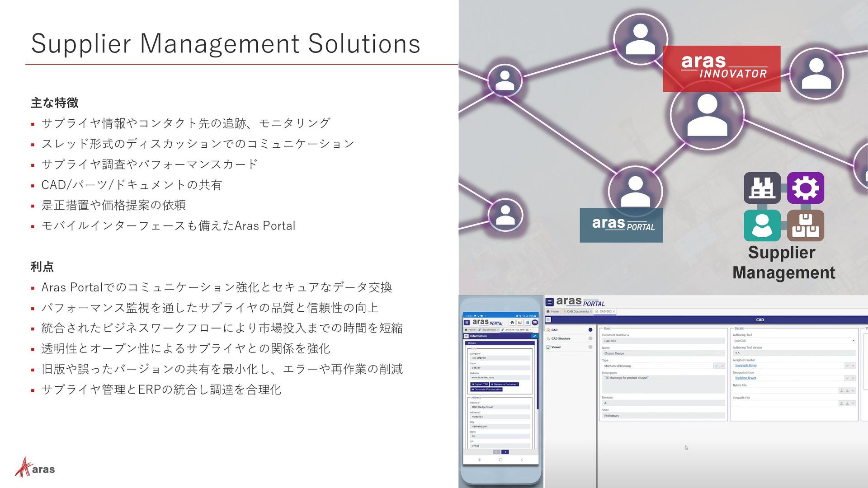Viewport: 868px width, 488px height.
Task: Click the pencil edit icon on Information bar
Action: pyautogui.click(x=534, y=336)
